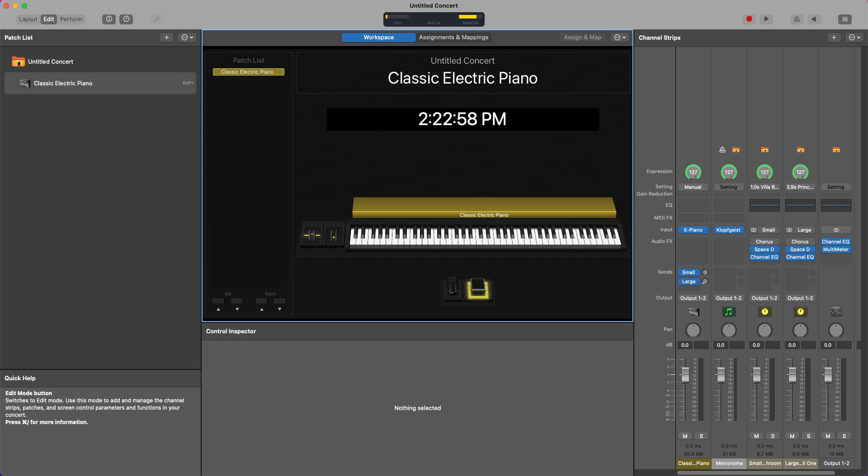This screenshot has width=868, height=476.
Task: Click the MultiMeter audio effect
Action: point(835,249)
